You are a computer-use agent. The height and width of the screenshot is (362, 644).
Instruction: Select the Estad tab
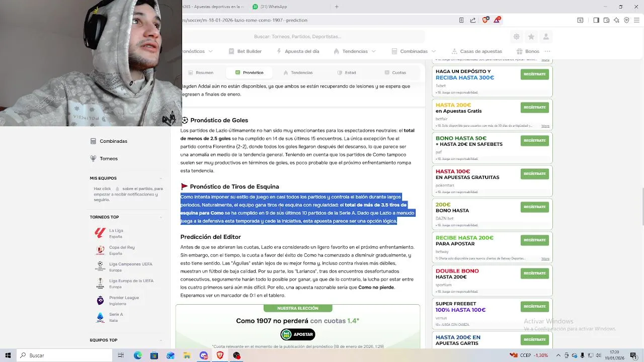click(347, 73)
